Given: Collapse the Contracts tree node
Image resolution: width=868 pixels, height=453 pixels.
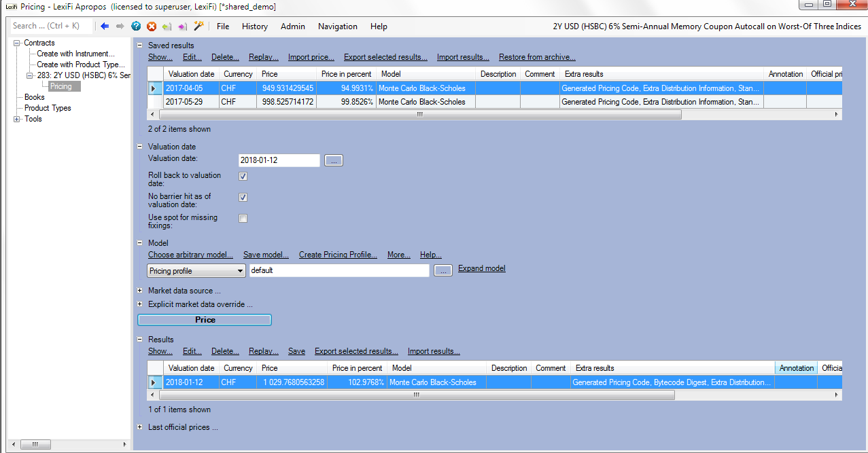Looking at the screenshot, I should 17,43.
